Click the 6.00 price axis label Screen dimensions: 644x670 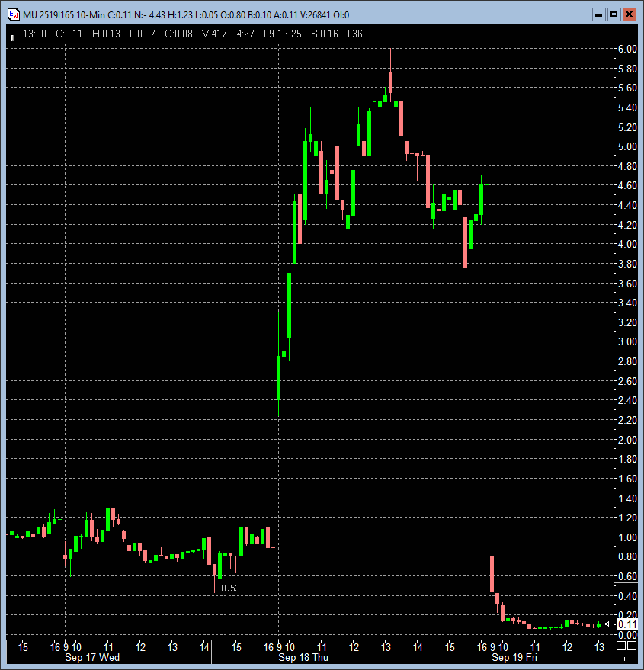627,49
